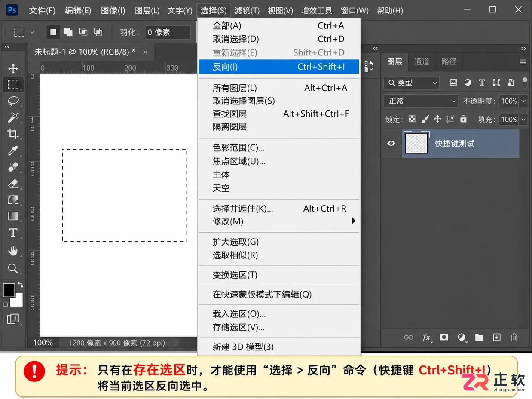Toggle the lock transparent pixels button
Image resolution: width=532 pixels, height=399 pixels.
pyautogui.click(x=412, y=119)
